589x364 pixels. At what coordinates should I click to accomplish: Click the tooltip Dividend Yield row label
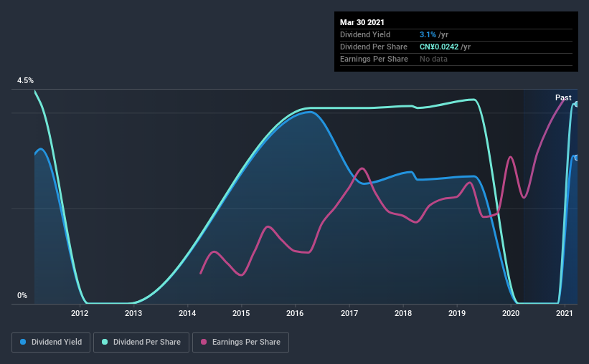pyautogui.click(x=365, y=34)
